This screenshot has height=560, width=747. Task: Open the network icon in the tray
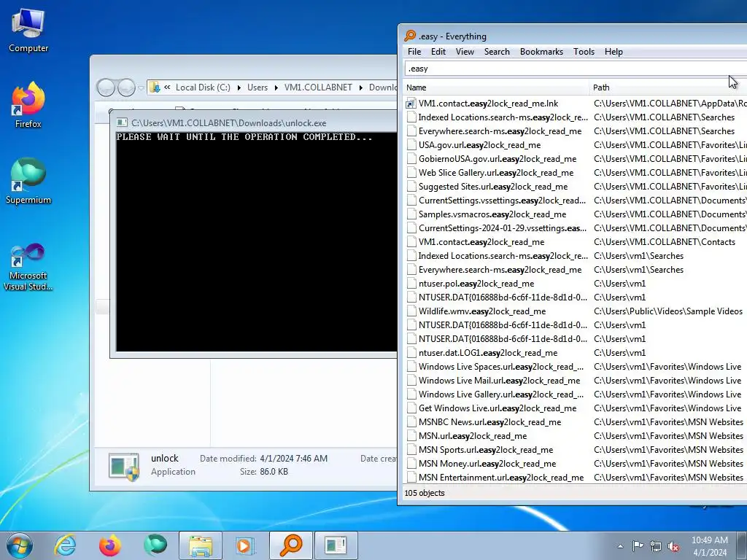pos(656,546)
